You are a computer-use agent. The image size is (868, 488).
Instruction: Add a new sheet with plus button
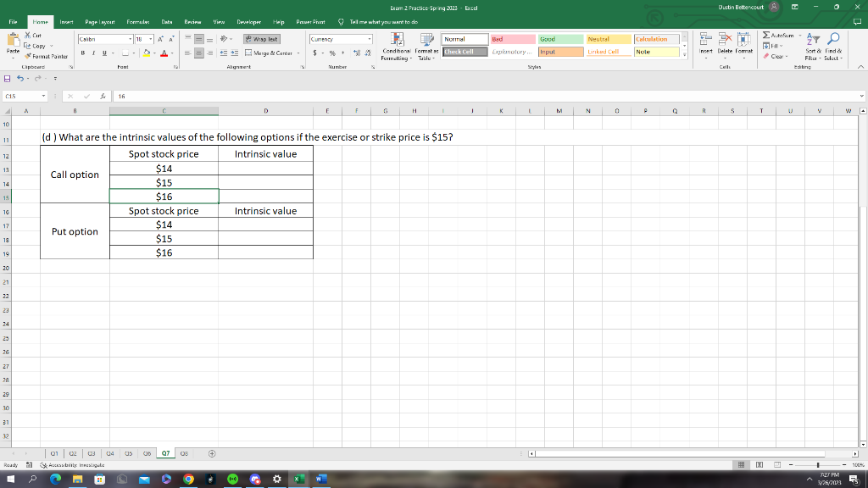click(x=211, y=453)
